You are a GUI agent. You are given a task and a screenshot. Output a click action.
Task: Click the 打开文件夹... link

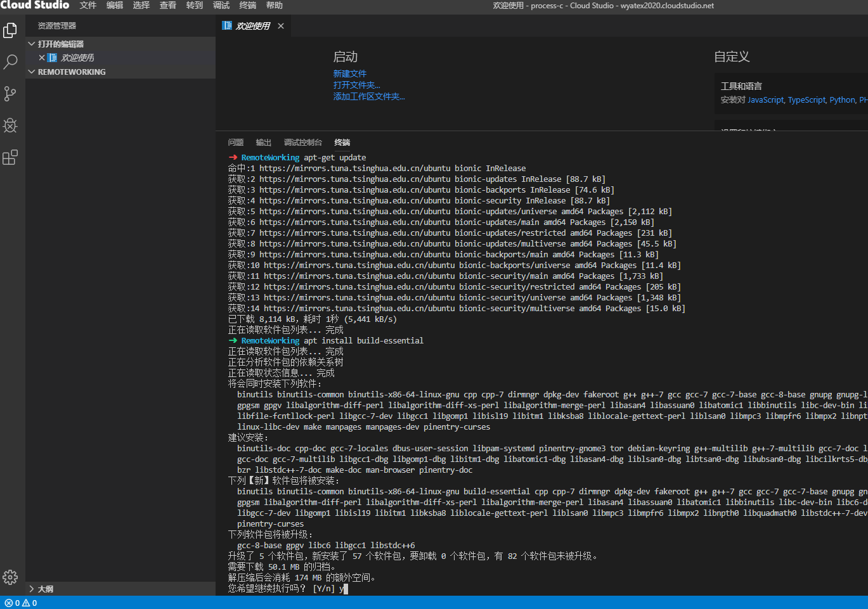356,85
